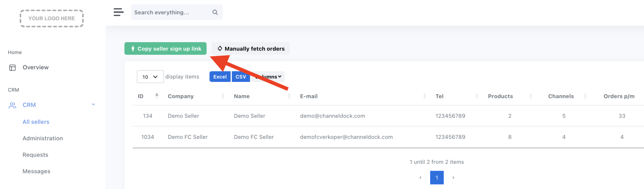Click company cell Demo Seller

(183, 116)
